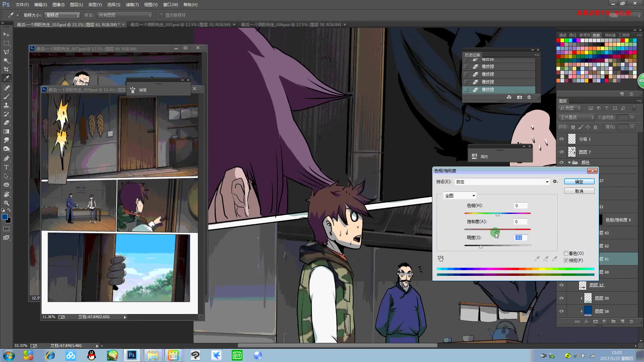Select the Rectangular Marquee tool
This screenshot has width=644, height=362.
(6, 43)
